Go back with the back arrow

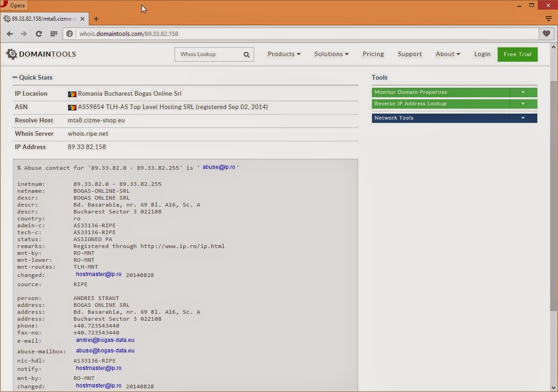10,34
